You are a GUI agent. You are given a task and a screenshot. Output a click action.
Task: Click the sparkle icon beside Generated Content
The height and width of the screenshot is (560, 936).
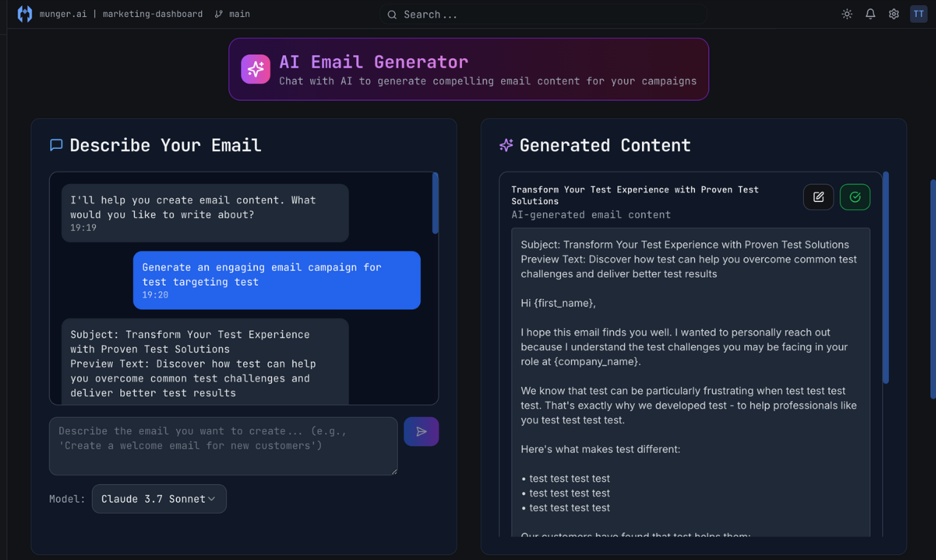[x=506, y=145]
